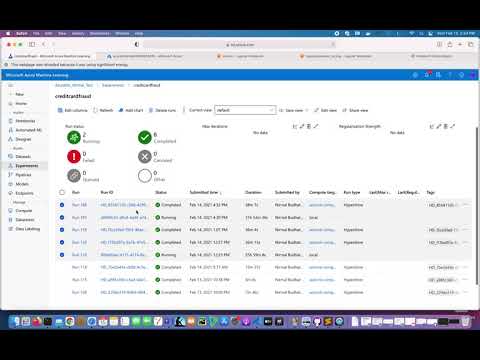Open Notebooks in the sidebar
Viewport: 480px width, 360px height.
click(22, 121)
